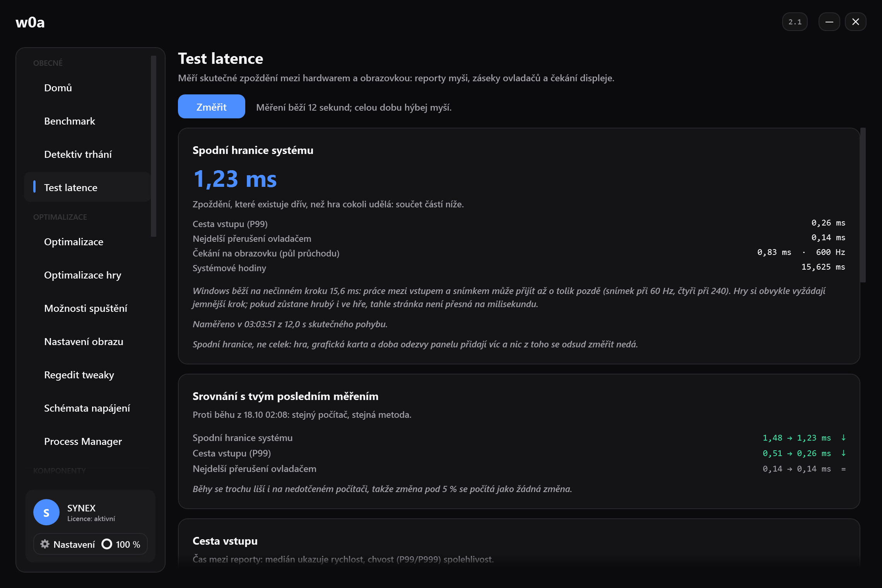Go to Schémata napájení
Screen dimensions: 882x588
click(x=87, y=408)
